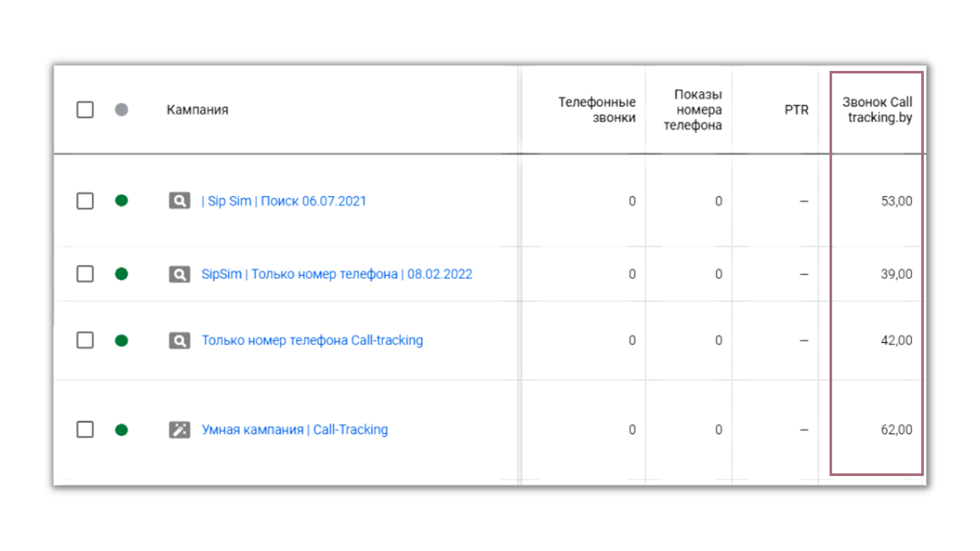Viewport: 980px width, 551px height.
Task: Open Умная кампания Call-Tracking campaign link
Action: coord(295,430)
